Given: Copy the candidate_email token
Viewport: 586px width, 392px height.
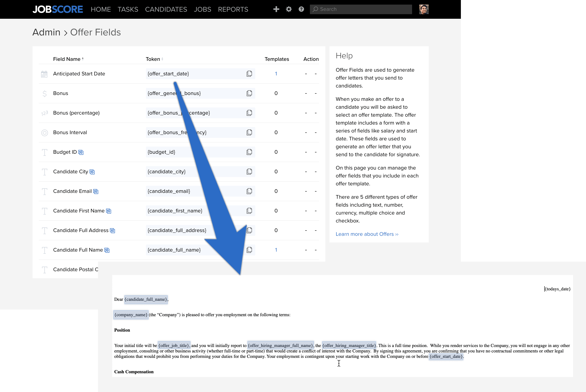Looking at the screenshot, I should (249, 191).
